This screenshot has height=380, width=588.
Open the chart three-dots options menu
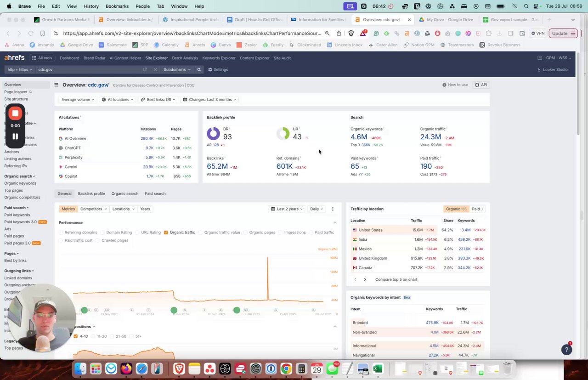[x=333, y=209]
